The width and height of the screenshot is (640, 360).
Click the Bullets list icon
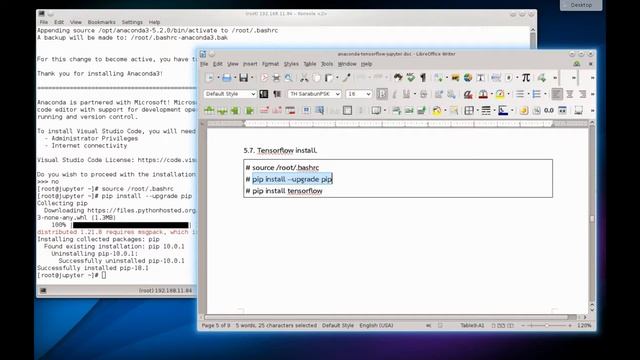[x=520, y=94]
